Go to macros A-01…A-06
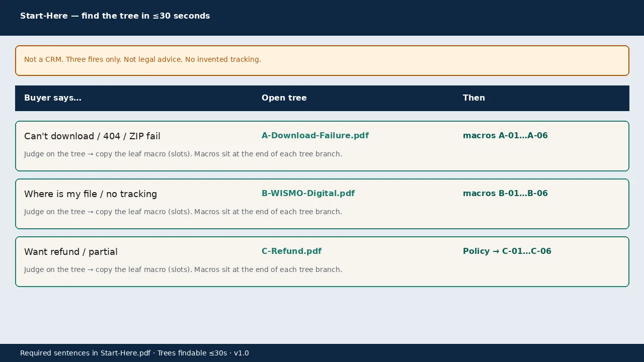Image resolution: width=644 pixels, height=362 pixels. click(x=505, y=136)
